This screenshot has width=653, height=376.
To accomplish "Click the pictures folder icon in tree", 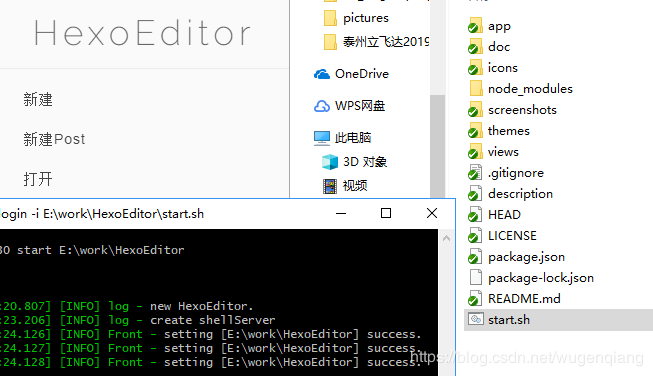I will [x=330, y=18].
